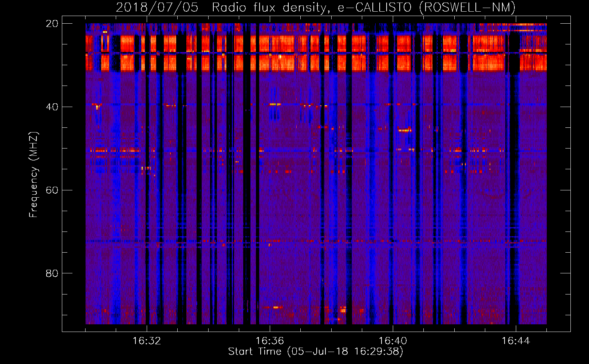The height and width of the screenshot is (364, 589).
Task: Click the plot title "Radio flux density, e-CALLISTO (ROSWELL-NM)"
Action: (364, 7)
